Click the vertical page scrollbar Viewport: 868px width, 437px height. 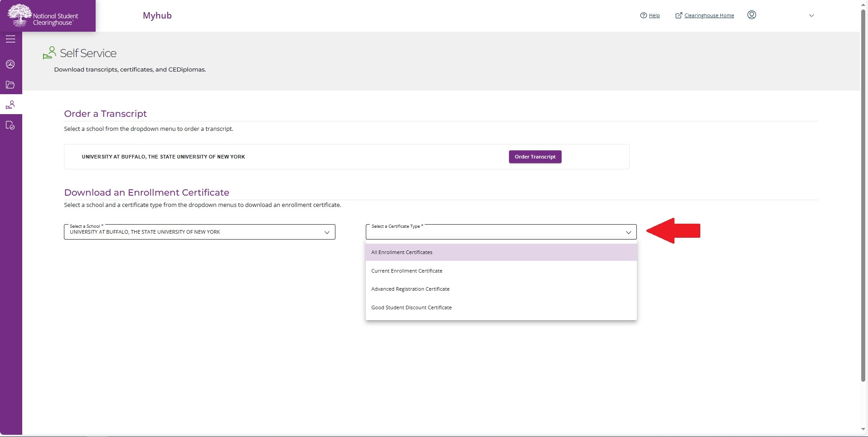click(863, 195)
